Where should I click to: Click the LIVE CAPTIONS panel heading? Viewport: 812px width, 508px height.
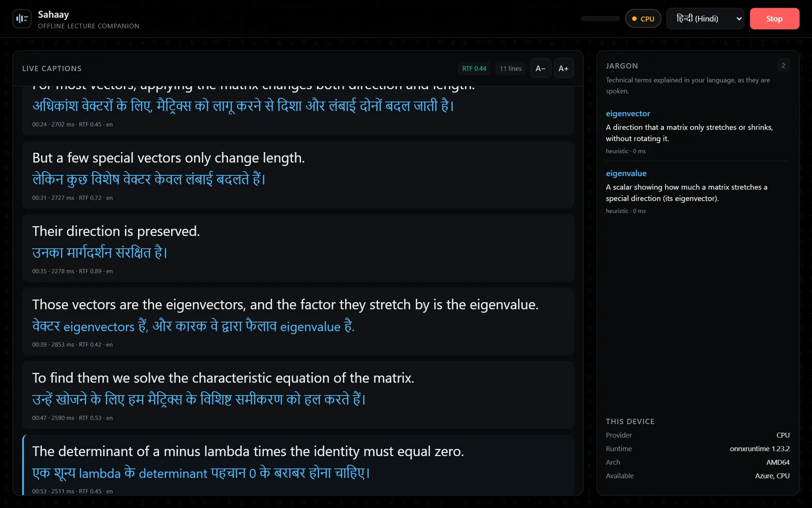click(x=52, y=69)
